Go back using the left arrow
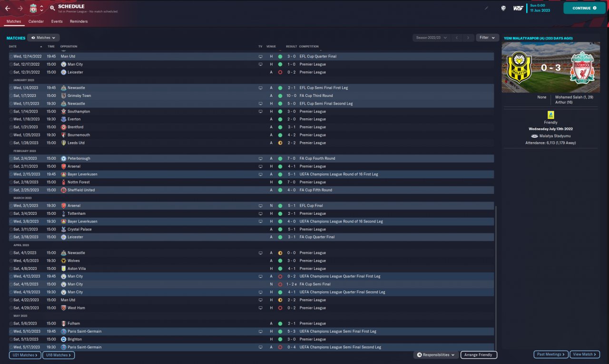Screen dimensions: 609x364 (8, 9)
